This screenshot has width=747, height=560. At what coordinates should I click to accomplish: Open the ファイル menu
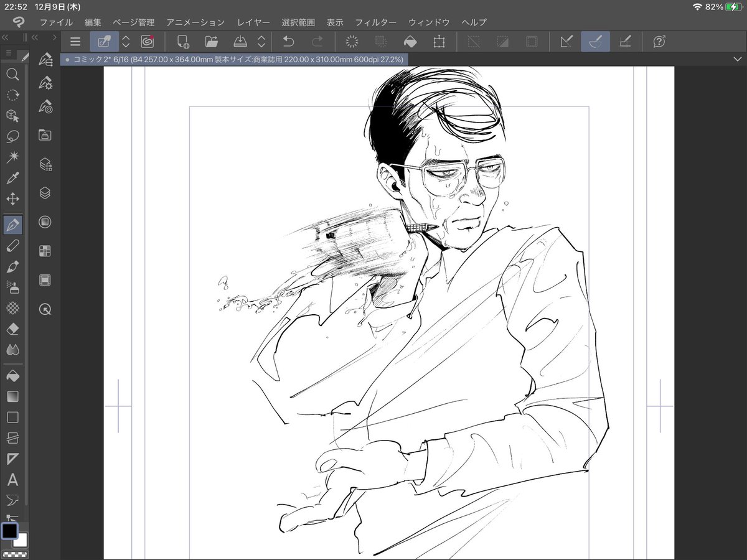pyautogui.click(x=56, y=22)
